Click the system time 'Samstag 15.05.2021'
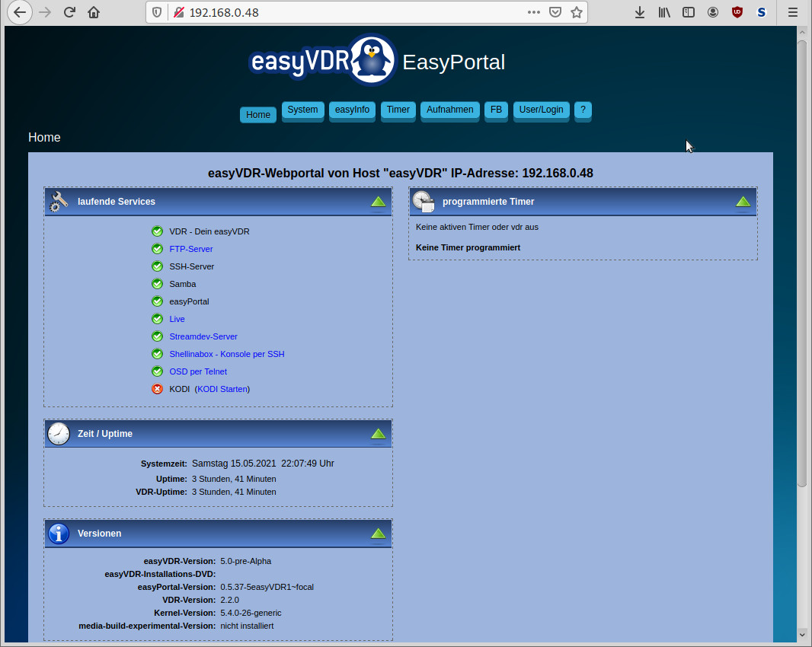 (x=234, y=464)
